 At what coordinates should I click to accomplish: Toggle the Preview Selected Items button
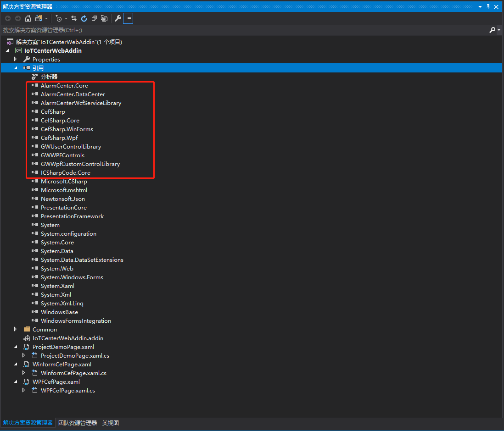128,18
